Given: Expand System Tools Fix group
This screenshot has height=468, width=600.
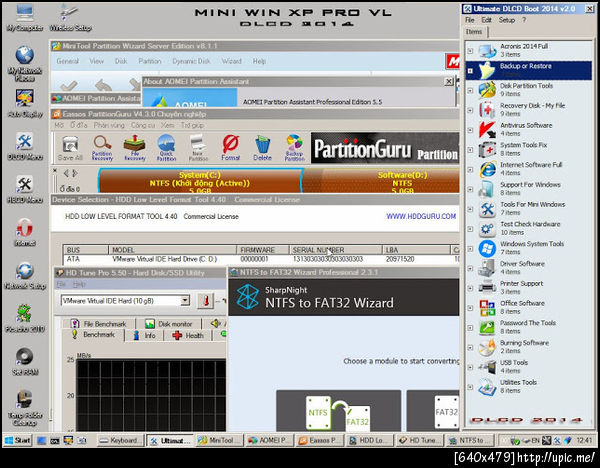Looking at the screenshot, I should 470,150.
